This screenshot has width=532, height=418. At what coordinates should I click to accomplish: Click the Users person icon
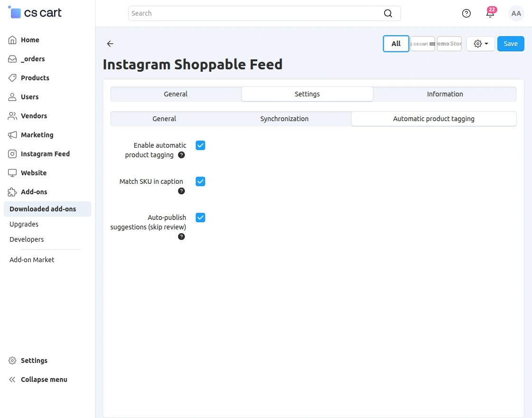(12, 97)
